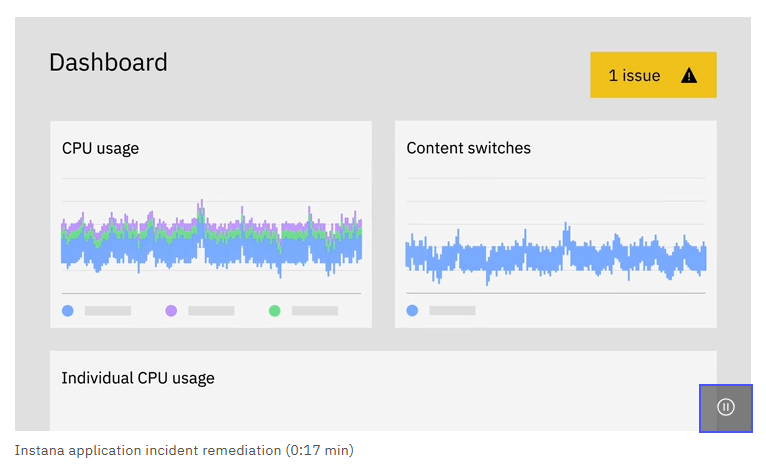Click the gray label beside the purple dot
The image size is (766, 470).
211,311
